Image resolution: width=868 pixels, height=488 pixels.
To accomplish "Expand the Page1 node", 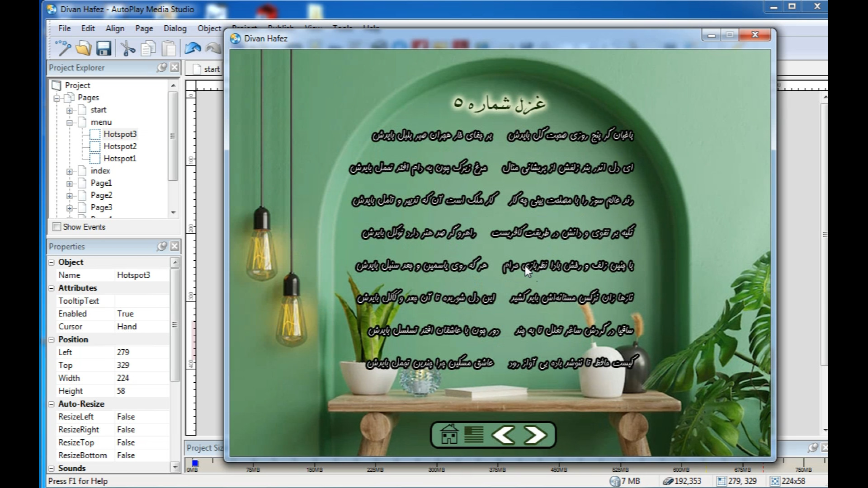I will tap(69, 183).
